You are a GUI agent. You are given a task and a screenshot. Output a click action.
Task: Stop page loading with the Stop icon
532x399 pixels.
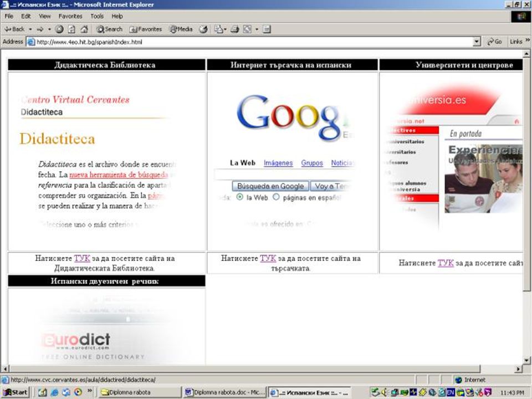point(59,29)
